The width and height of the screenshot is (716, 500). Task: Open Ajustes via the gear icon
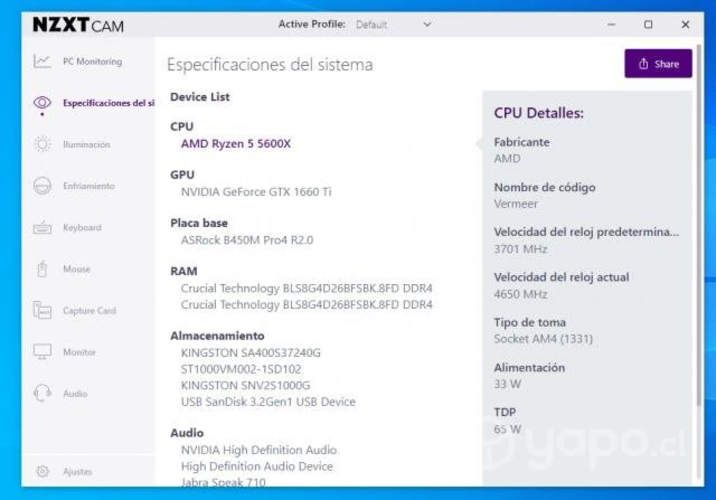click(x=42, y=471)
